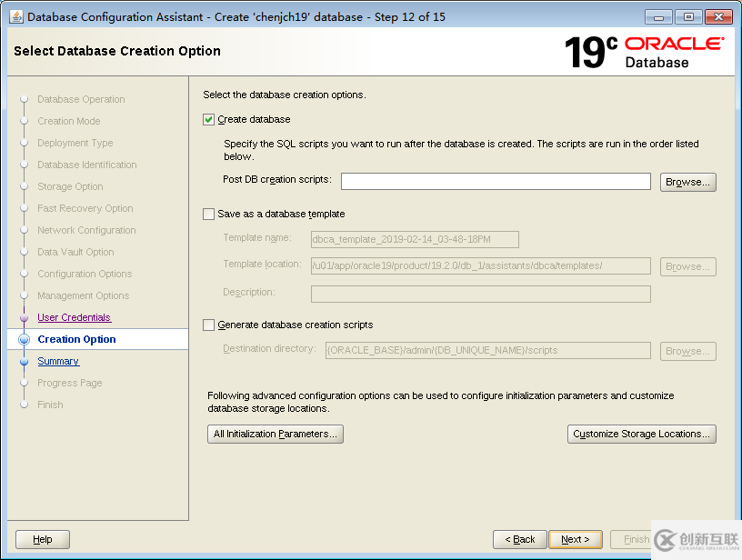The width and height of the screenshot is (742, 560).
Task: Click the Description field
Action: pyautogui.click(x=480, y=294)
